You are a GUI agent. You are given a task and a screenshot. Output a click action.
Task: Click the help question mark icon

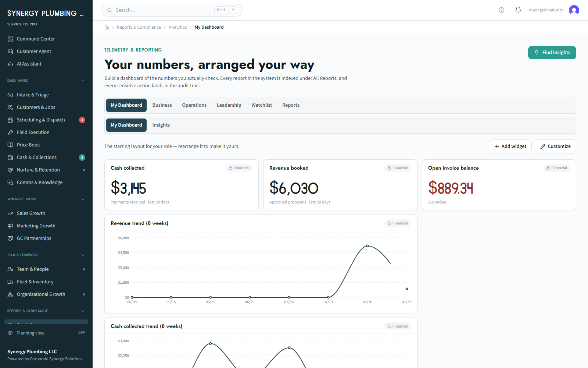[501, 10]
